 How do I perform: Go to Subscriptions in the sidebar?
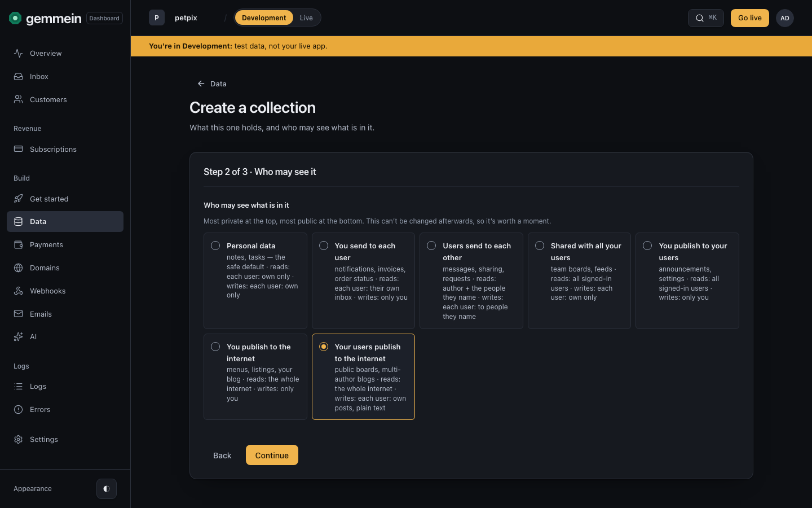point(65,149)
